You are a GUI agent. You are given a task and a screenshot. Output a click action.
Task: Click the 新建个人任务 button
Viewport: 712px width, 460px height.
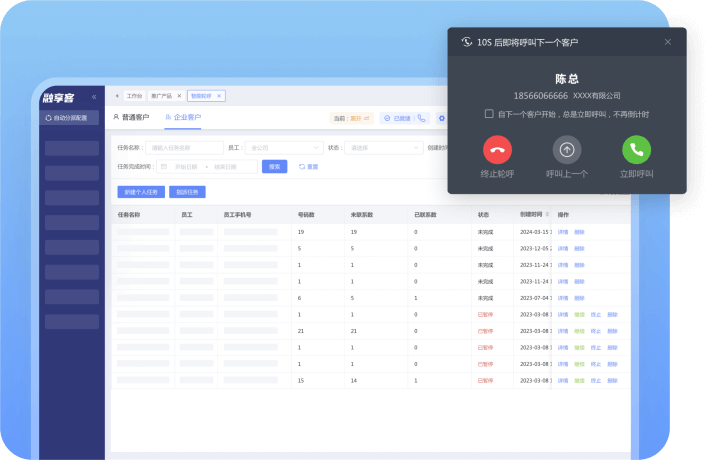pos(141,191)
